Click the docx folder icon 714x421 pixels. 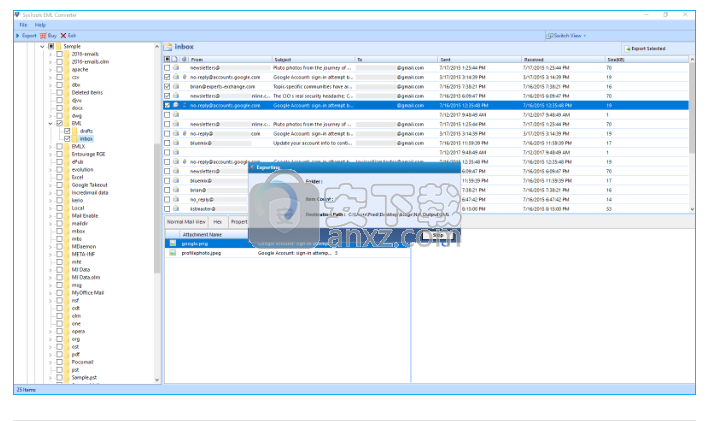coord(67,108)
